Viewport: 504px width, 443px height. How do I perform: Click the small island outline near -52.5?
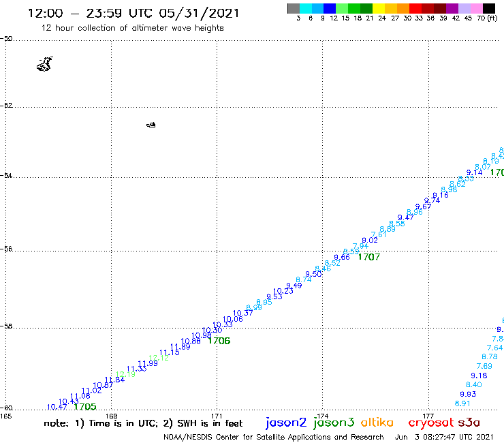(151, 125)
